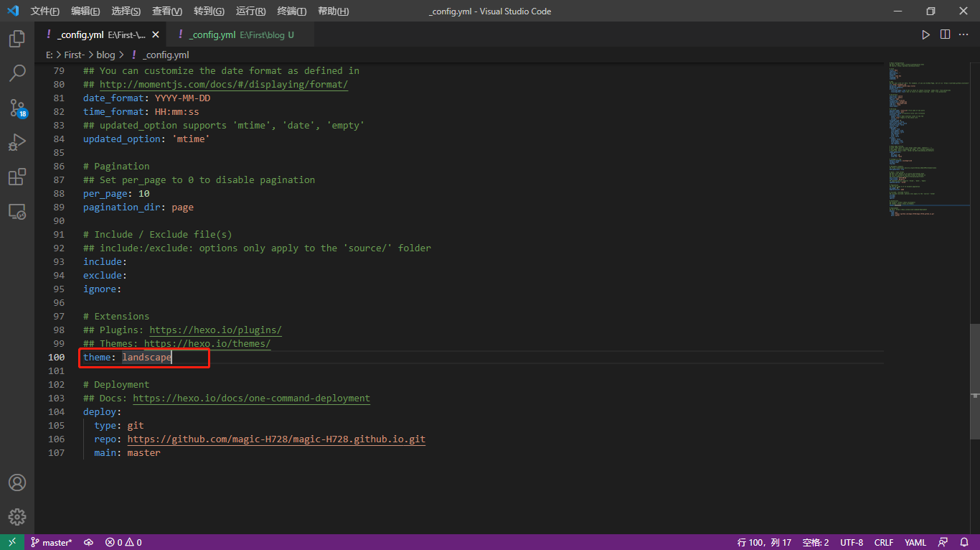Click the Run play icon in editor toolbar
The image size is (980, 550).
(925, 34)
